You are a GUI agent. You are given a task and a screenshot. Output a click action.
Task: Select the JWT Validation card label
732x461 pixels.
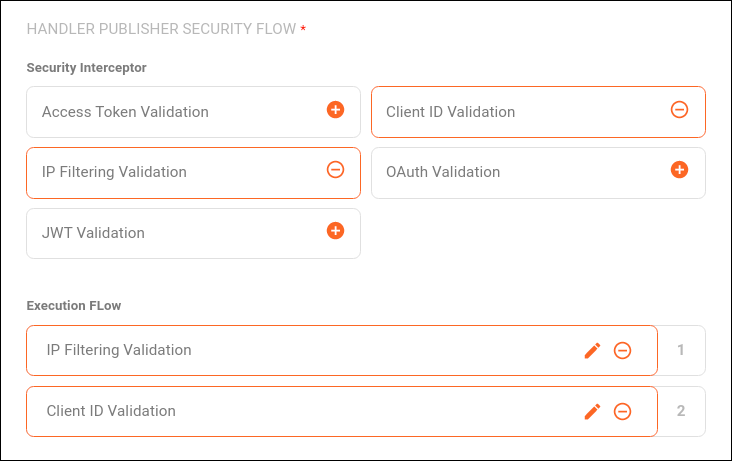tap(93, 233)
